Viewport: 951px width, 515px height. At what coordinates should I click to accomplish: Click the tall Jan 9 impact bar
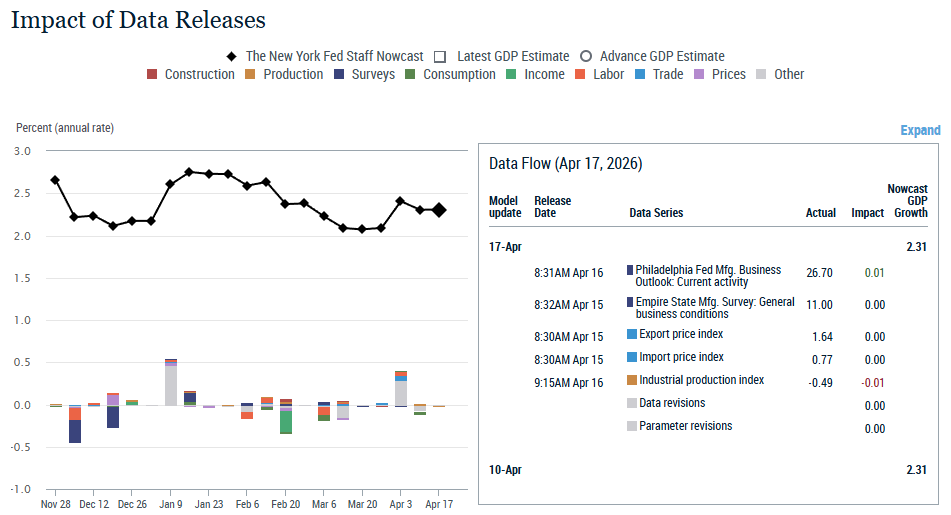pos(171,385)
